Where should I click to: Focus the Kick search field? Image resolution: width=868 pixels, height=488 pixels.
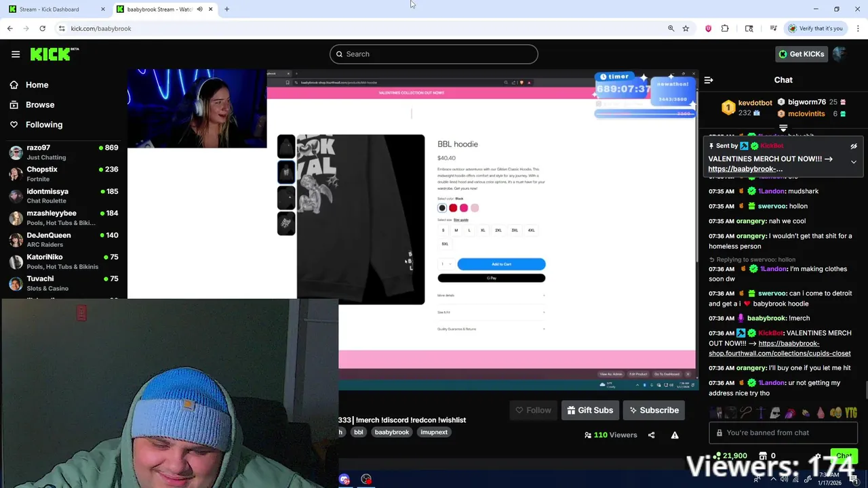coord(434,54)
